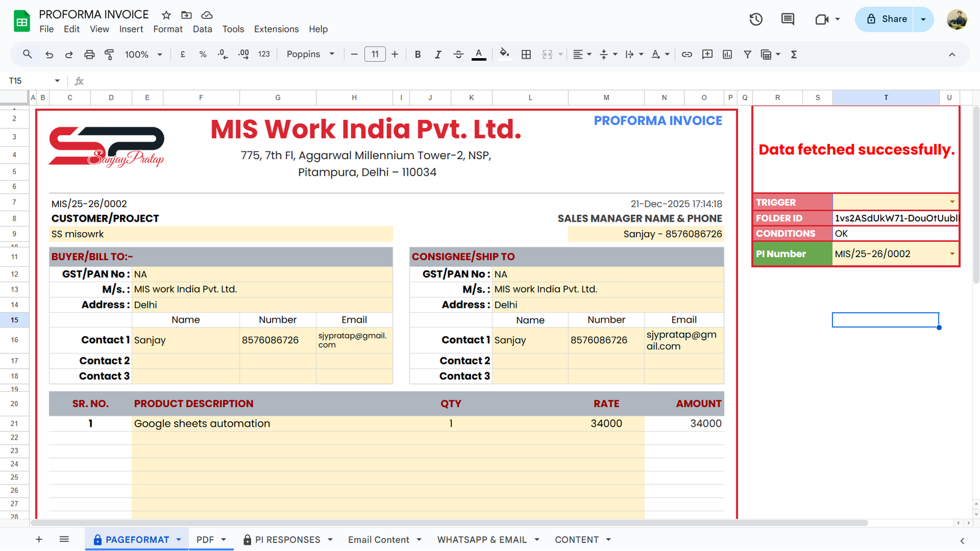Toggle italic formatting
The image size is (980, 551).
pos(438,54)
